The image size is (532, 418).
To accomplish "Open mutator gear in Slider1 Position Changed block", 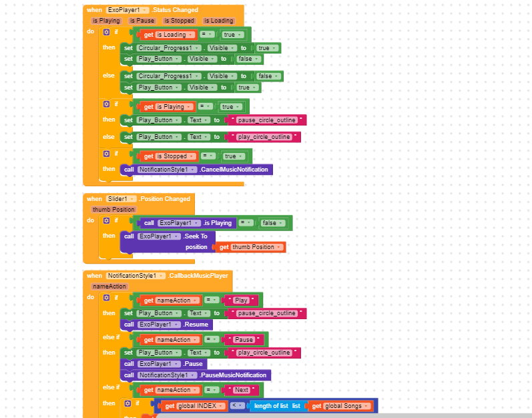I will 107,220.
